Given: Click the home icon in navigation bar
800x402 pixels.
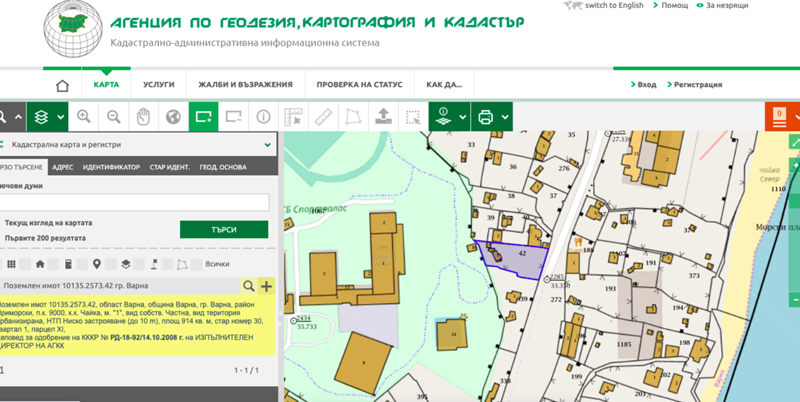Looking at the screenshot, I should coord(63,85).
